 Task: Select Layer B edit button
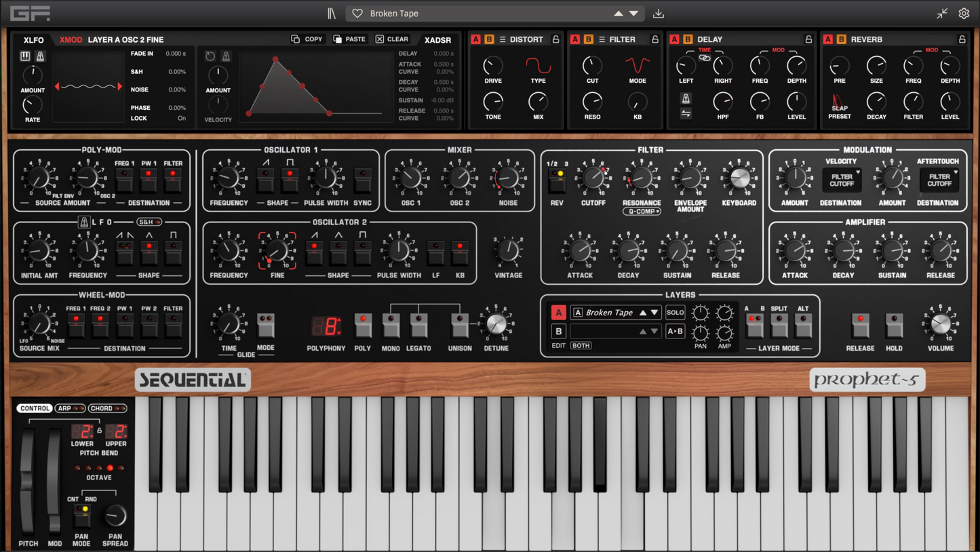[558, 332]
